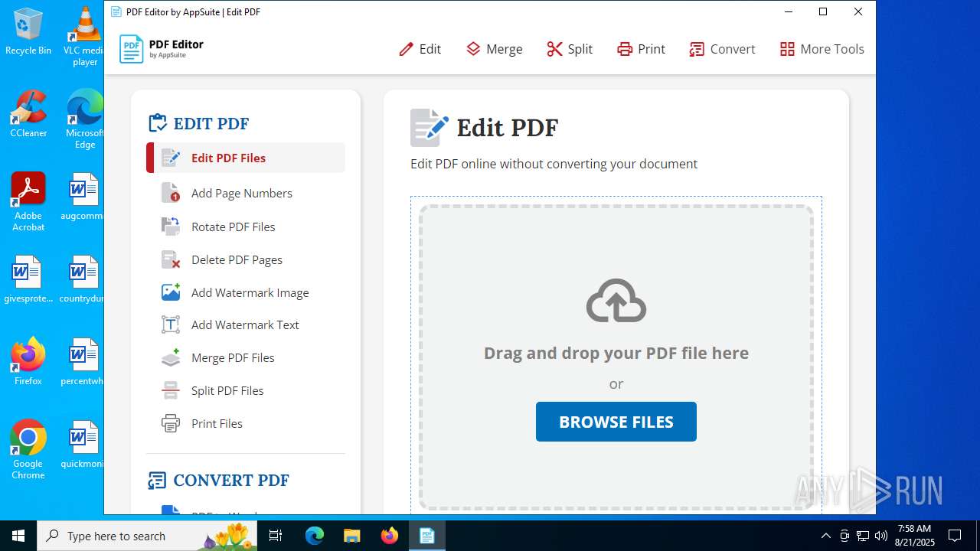Open volume control in system tray
Screen dimensions: 980x551
(881, 536)
